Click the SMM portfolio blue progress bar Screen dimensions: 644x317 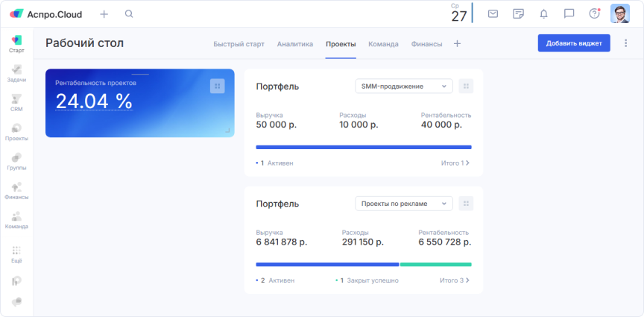pos(364,147)
